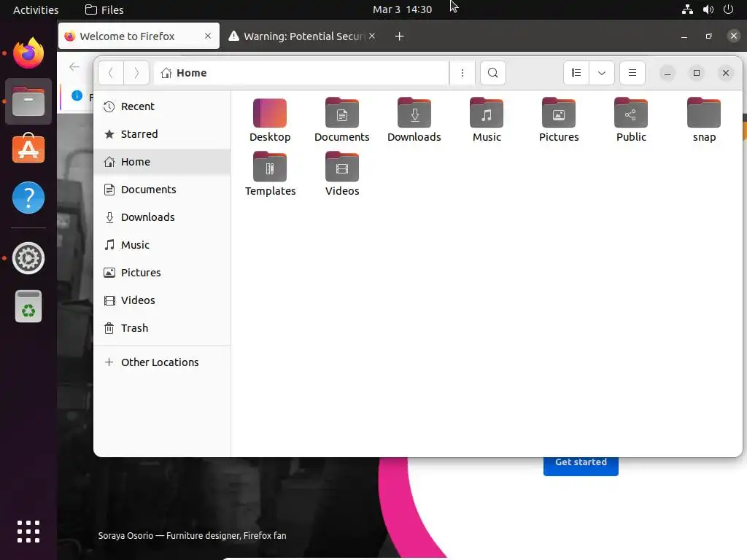
Task: Select Home in the sidebar
Action: click(x=162, y=162)
